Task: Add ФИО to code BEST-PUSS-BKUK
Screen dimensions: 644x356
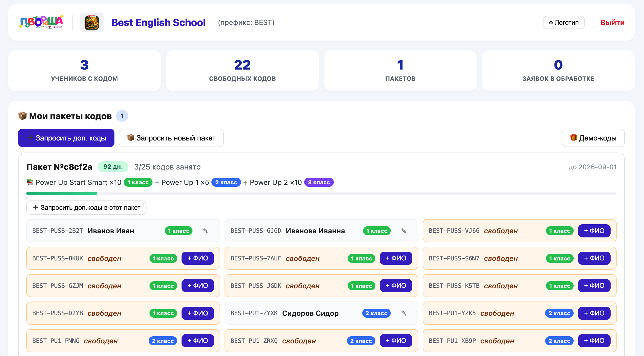Action: [198, 258]
